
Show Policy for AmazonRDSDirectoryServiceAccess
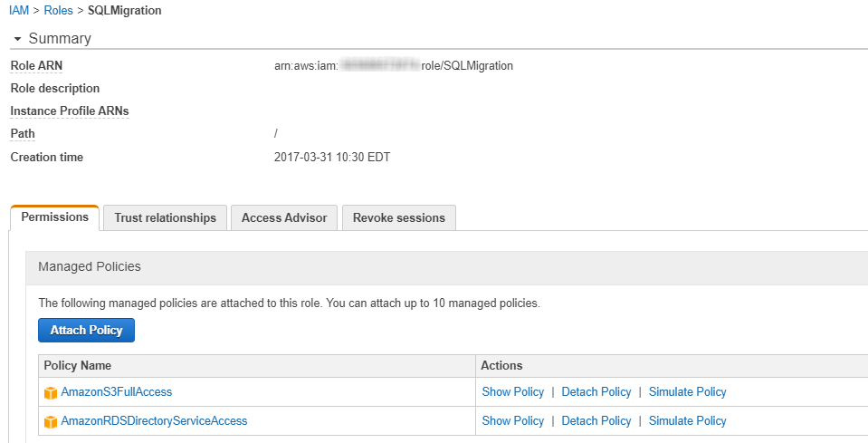click(x=512, y=421)
